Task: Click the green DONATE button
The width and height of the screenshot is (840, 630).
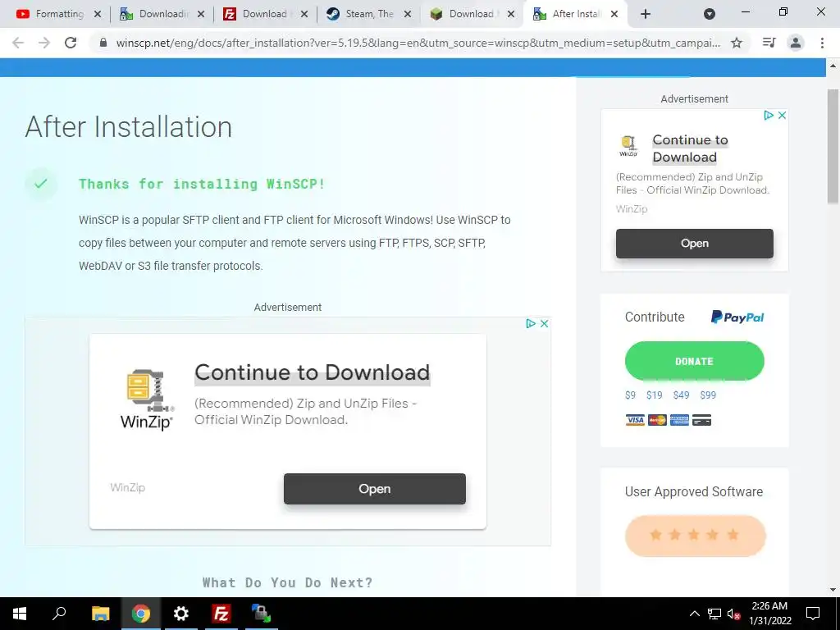Action: (x=694, y=361)
